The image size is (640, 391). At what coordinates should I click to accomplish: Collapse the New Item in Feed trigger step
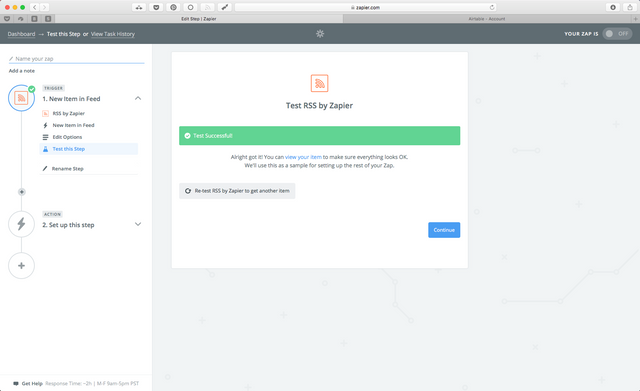(x=138, y=98)
